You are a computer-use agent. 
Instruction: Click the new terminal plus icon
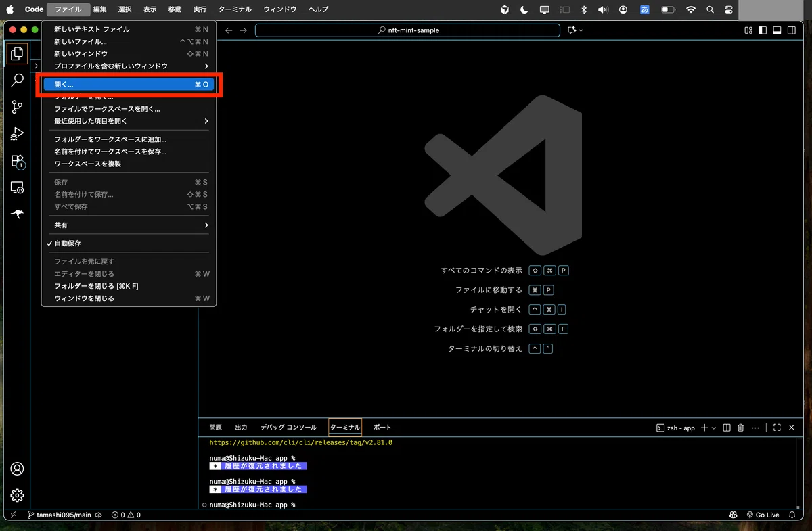pos(704,428)
